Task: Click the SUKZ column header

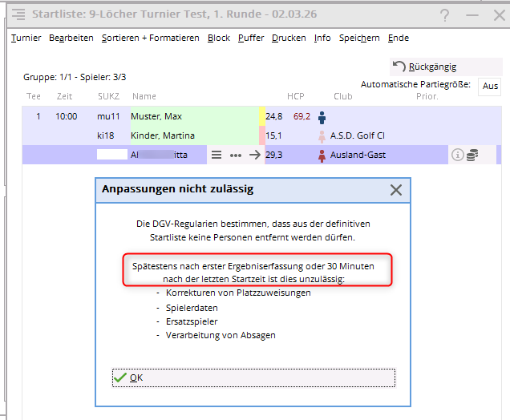Action: [108, 96]
